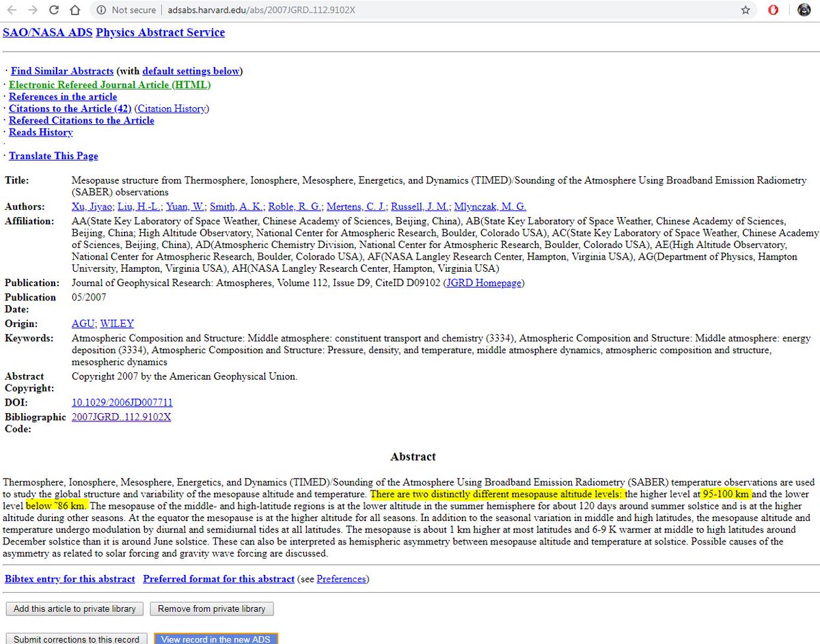This screenshot has height=644, width=820.
Task: Open bibliographic code 2007JGRD..112.9102X link
Action: click(x=122, y=417)
